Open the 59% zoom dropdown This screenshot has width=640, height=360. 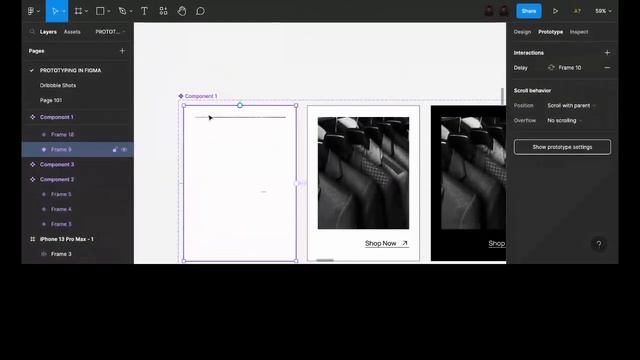(x=603, y=11)
